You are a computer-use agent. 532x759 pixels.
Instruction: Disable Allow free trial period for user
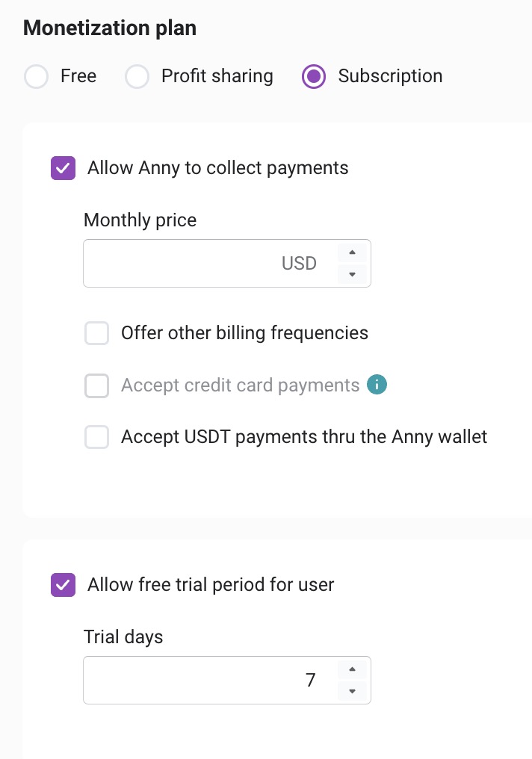tap(63, 585)
